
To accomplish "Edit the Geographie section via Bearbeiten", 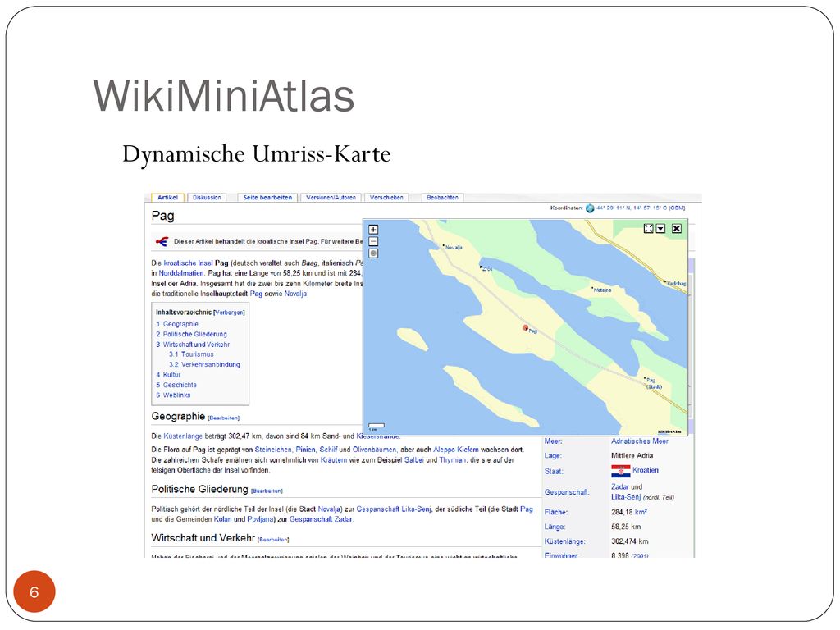I will [224, 418].
